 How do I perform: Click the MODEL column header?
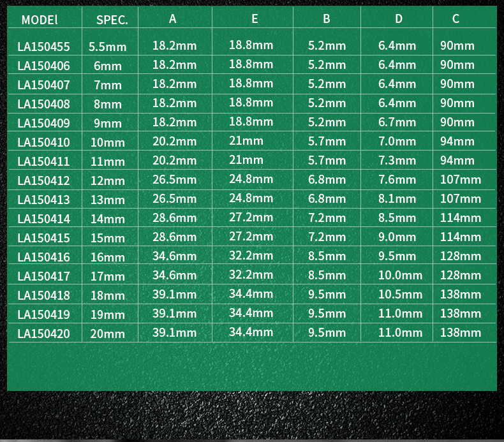point(40,20)
